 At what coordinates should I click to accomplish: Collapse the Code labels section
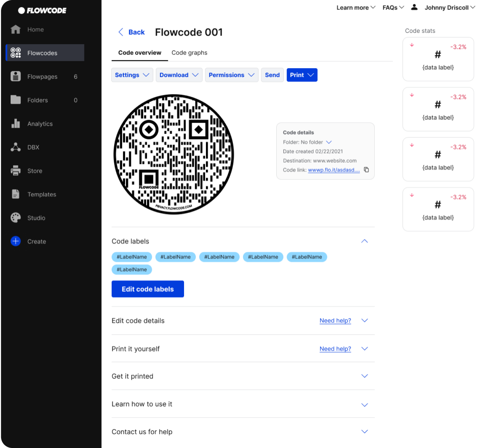pos(365,241)
